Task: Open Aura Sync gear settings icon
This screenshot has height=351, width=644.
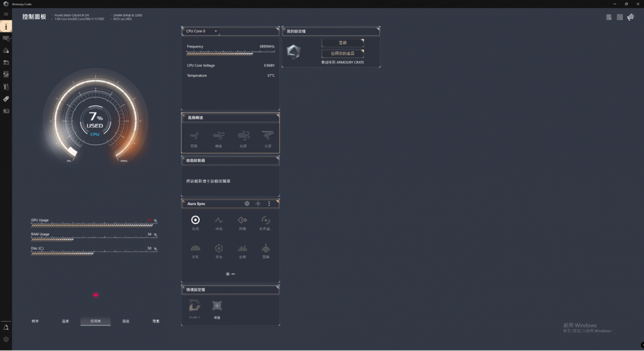Action: pos(247,203)
